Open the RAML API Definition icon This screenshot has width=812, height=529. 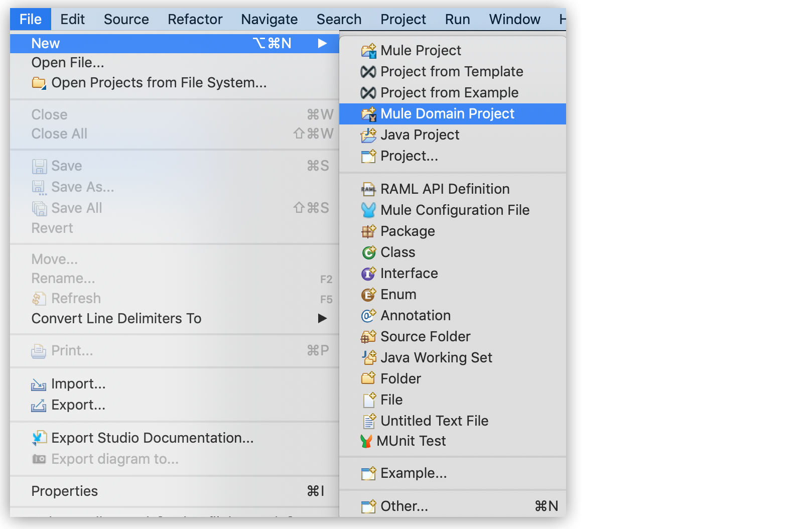tap(369, 189)
